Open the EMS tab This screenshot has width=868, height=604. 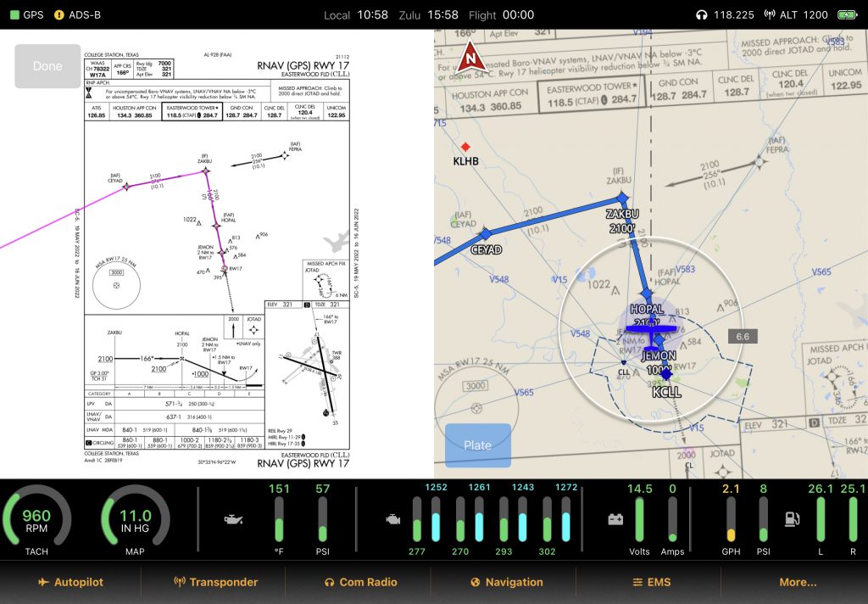click(x=652, y=582)
